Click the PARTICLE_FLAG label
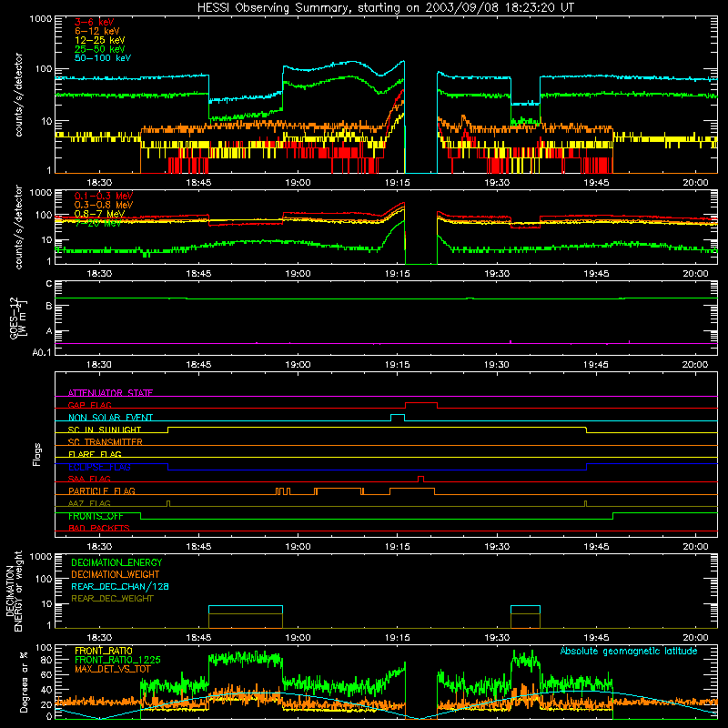The height and width of the screenshot is (728, 728). 102,490
